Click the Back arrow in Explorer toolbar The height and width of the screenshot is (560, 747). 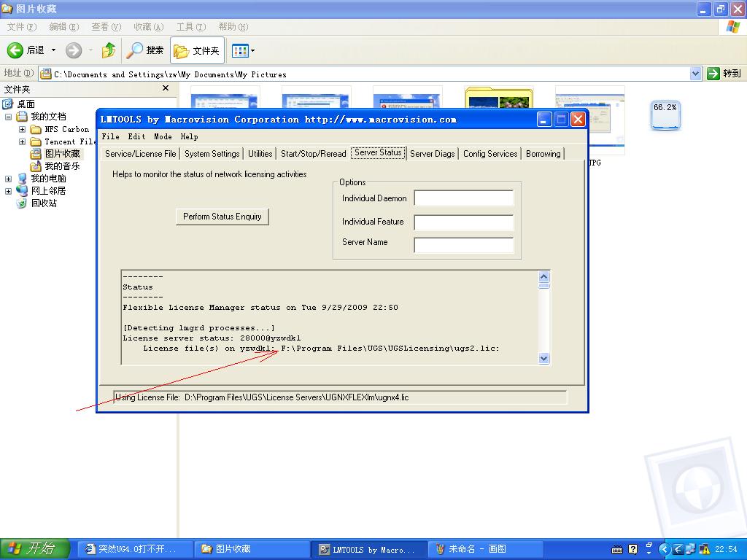point(15,50)
